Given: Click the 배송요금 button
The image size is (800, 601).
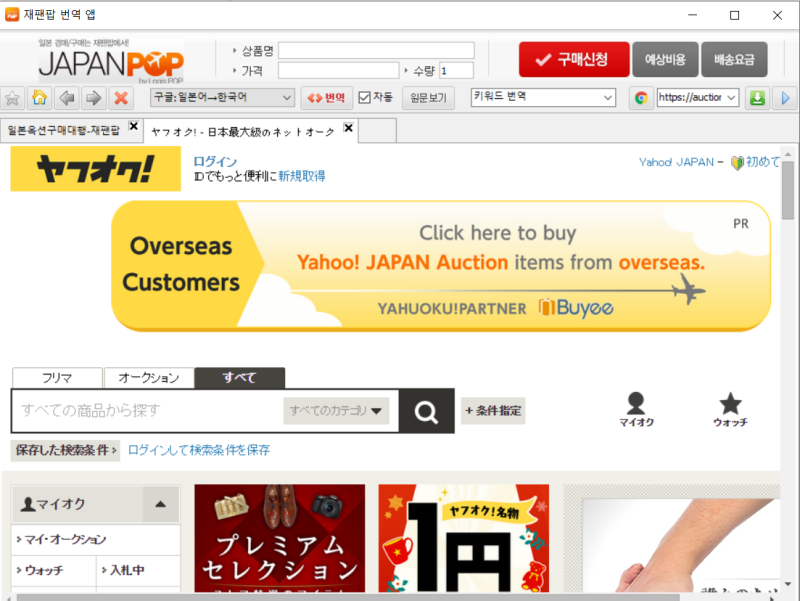Looking at the screenshot, I should [x=734, y=60].
